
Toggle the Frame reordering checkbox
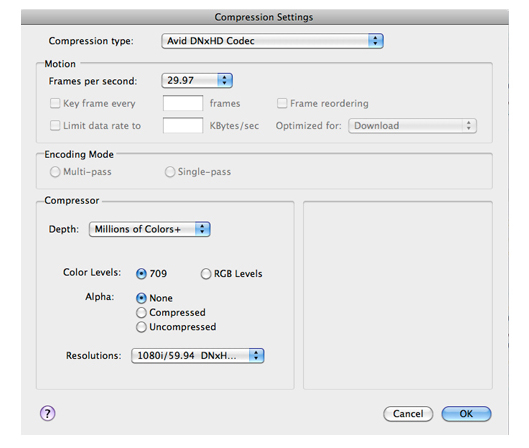click(282, 103)
